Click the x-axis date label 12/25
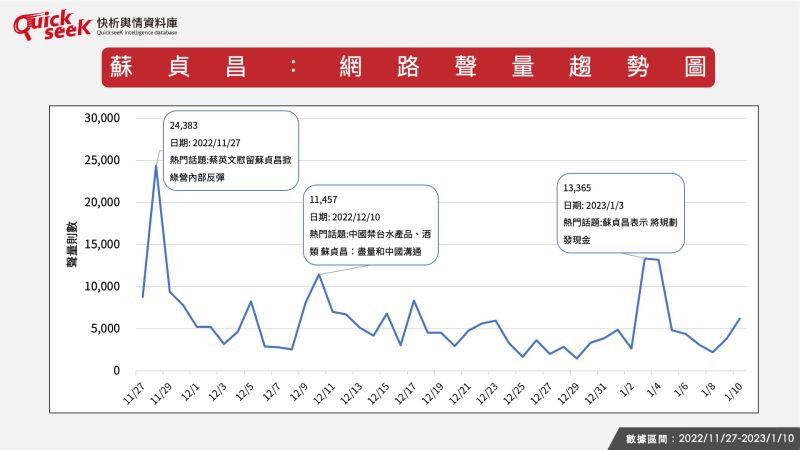This screenshot has width=800, height=450. [513, 393]
